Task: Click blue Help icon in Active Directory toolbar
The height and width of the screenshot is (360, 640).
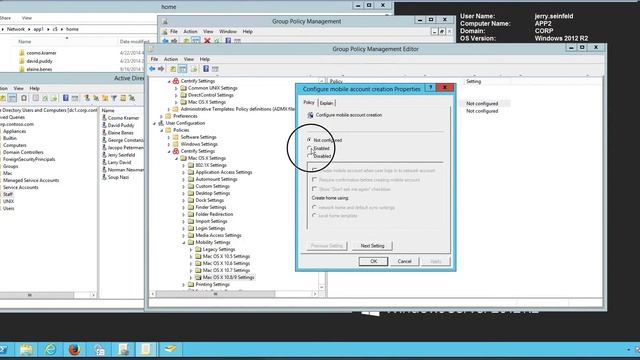Action: (65, 98)
